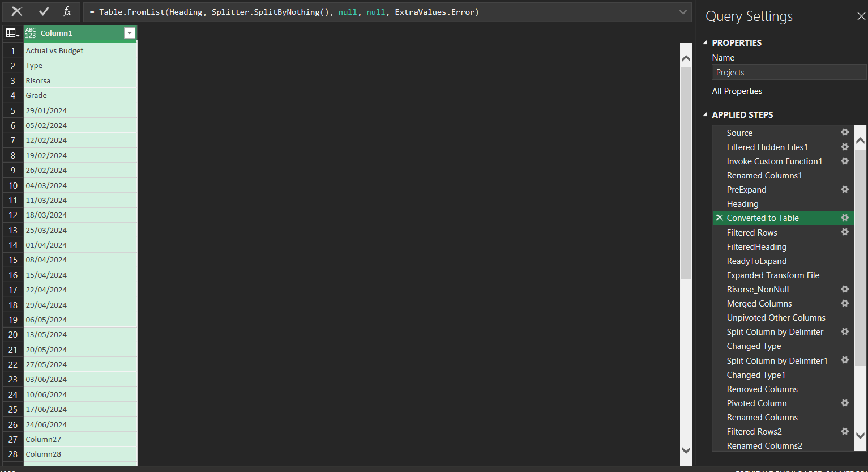Select the cell containing Risorsa
The image size is (868, 472).
coord(80,80)
